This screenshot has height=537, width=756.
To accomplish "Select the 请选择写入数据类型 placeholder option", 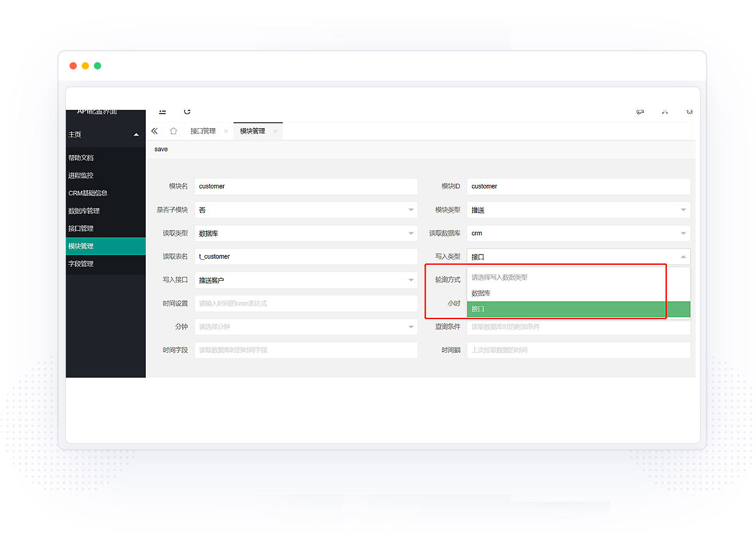I will tap(579, 277).
